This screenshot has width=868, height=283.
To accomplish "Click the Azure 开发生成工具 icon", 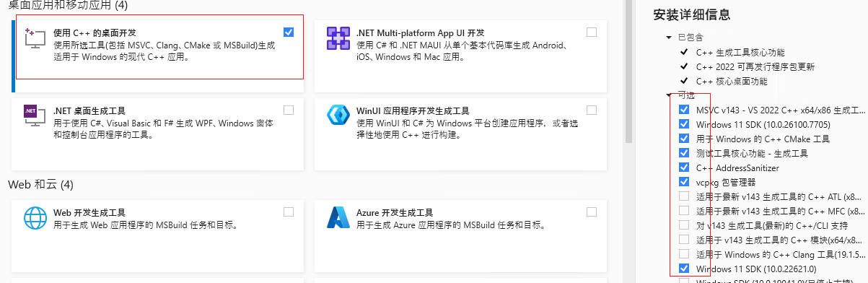I will point(338,217).
